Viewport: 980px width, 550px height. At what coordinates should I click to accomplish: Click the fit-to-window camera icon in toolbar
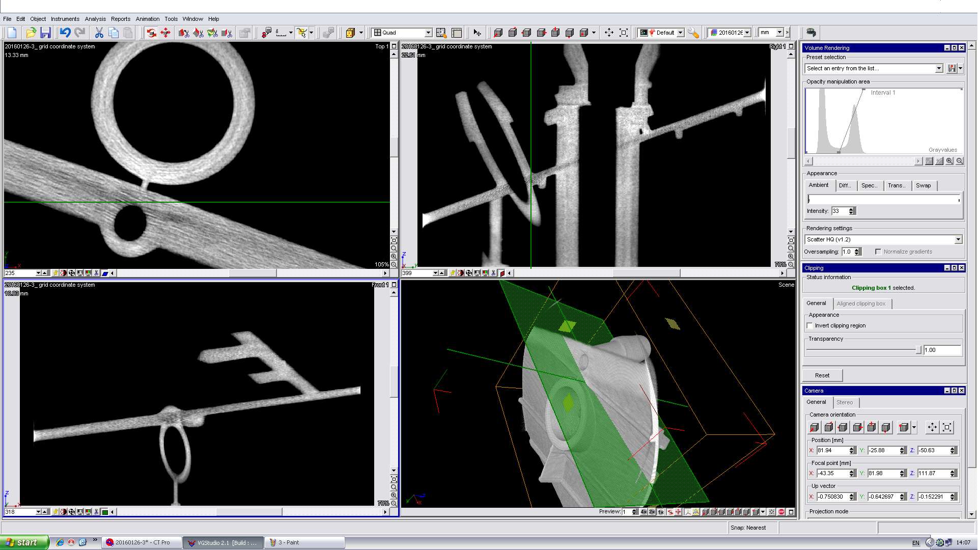click(x=624, y=33)
